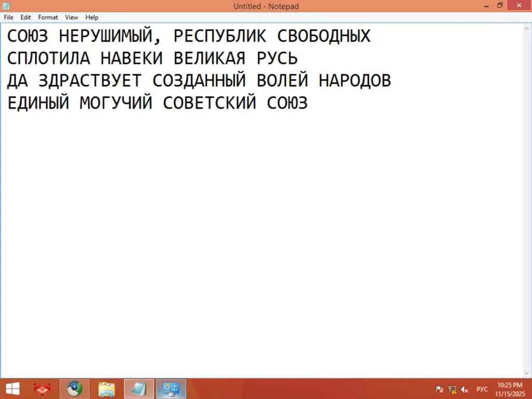Click the word РЕСПУБЛИК in the first line

220,36
